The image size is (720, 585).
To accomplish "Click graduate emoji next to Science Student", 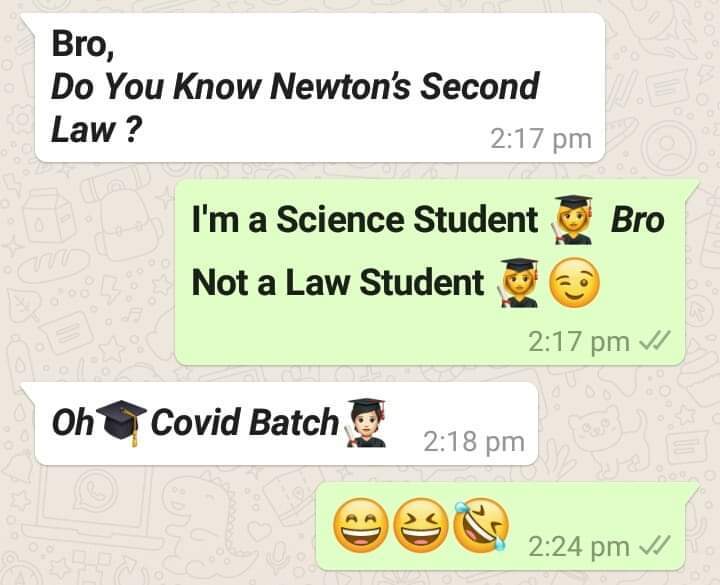I will [573, 220].
